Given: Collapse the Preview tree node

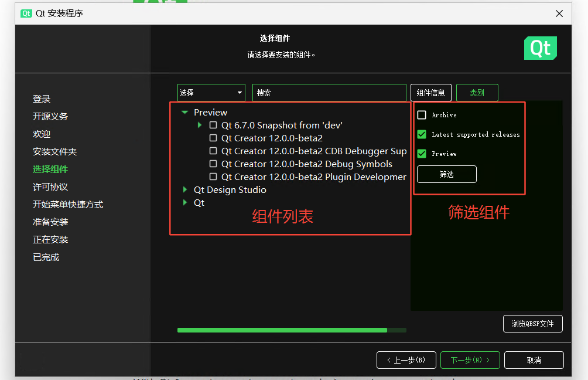Looking at the screenshot, I should pos(184,112).
